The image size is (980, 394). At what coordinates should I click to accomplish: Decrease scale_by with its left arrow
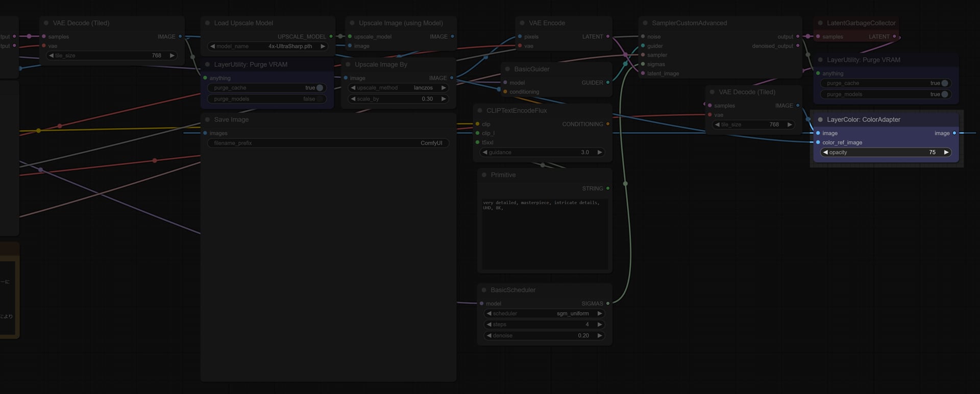pos(353,98)
